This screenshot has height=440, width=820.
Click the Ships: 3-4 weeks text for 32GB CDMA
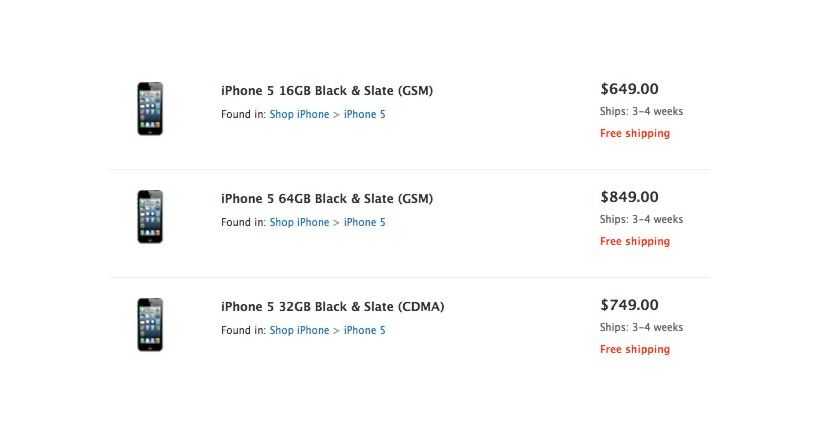click(641, 328)
